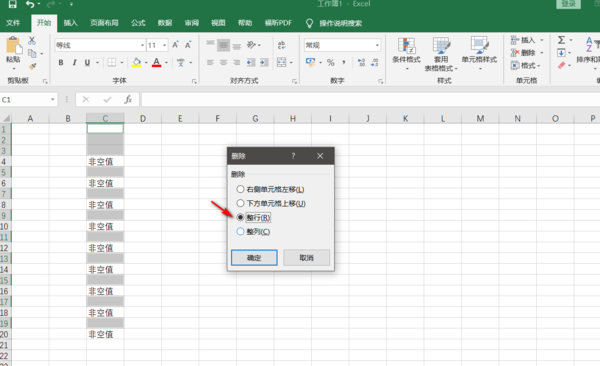Image resolution: width=600 pixels, height=366 pixels.
Task: Click the Select All corner triangle
Action: (6, 118)
